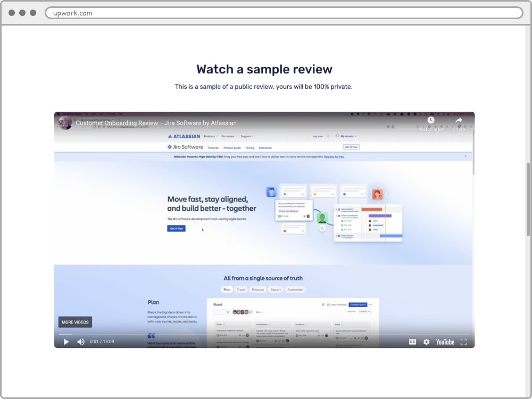The image size is (532, 399).
Task: Click the green avatar icon in hero illustration
Action: (322, 218)
